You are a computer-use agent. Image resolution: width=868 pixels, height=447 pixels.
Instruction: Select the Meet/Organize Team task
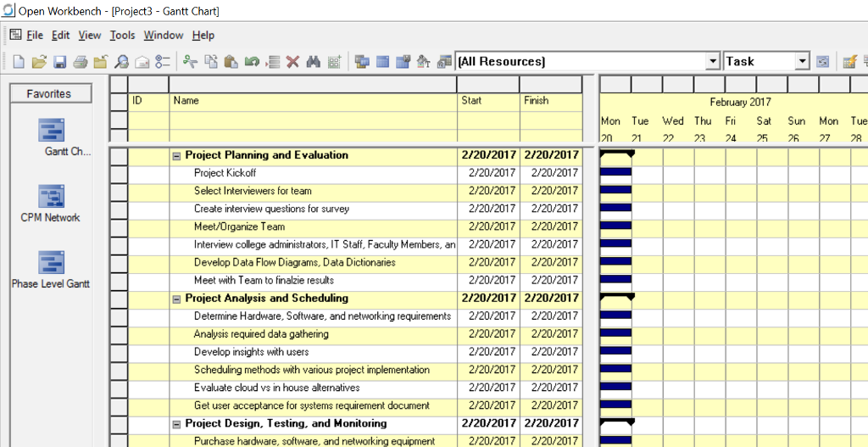pos(239,226)
